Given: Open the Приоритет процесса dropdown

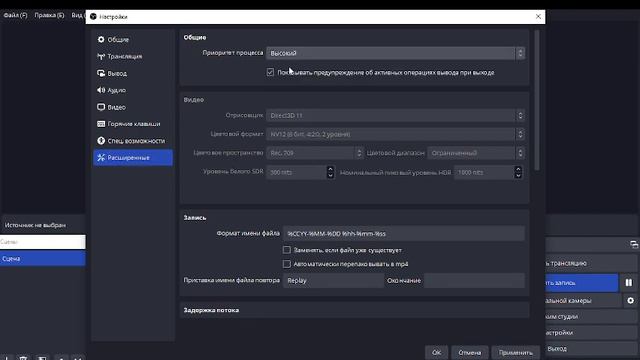Looking at the screenshot, I should point(395,53).
